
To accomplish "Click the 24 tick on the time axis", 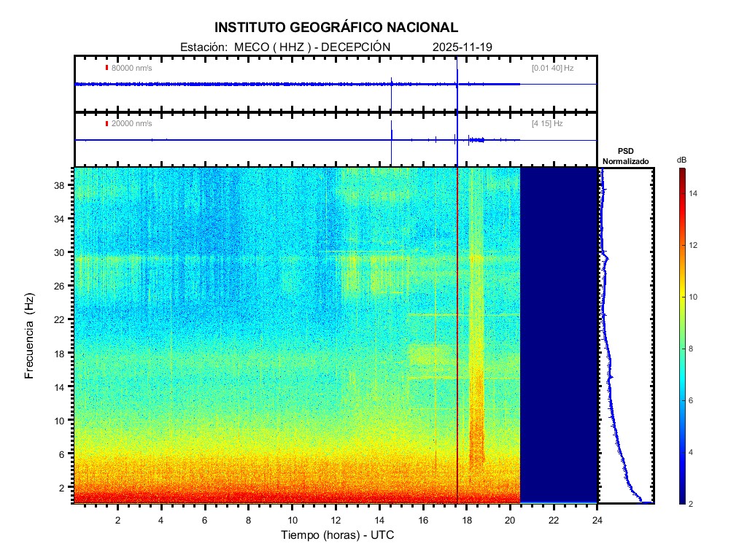I will coord(597,520).
